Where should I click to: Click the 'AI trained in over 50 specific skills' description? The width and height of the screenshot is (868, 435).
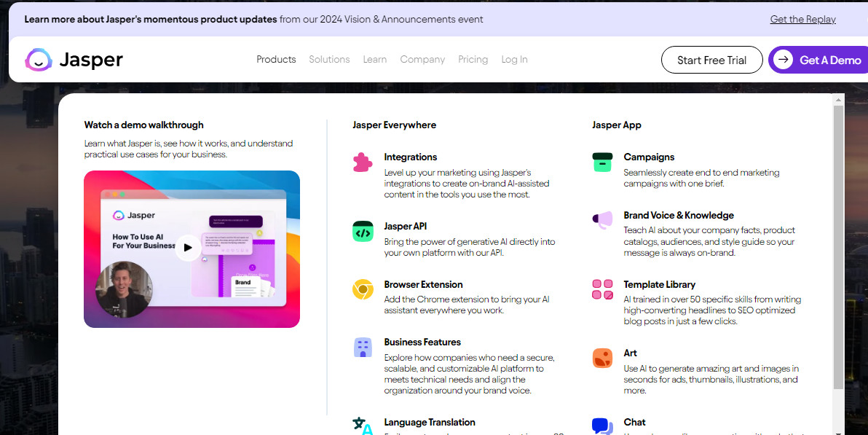pos(712,310)
